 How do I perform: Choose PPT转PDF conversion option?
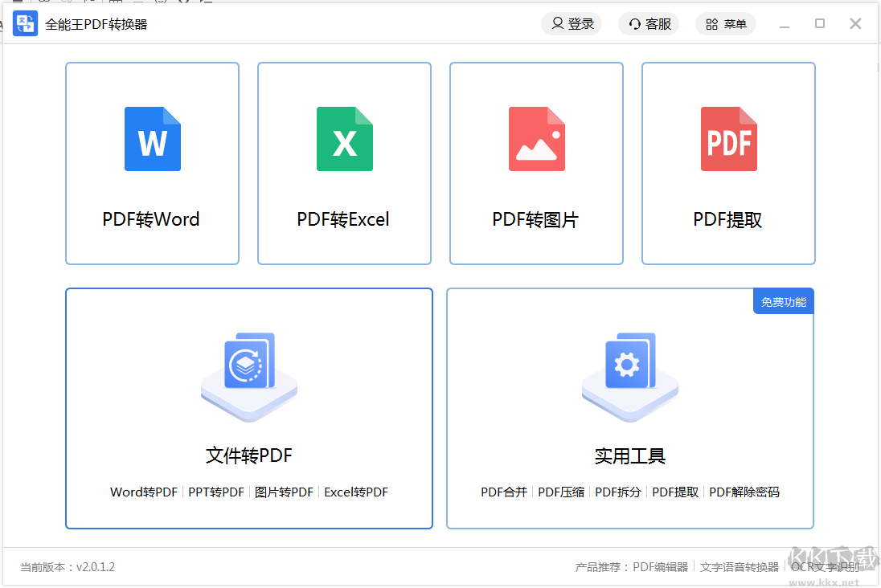click(216, 492)
